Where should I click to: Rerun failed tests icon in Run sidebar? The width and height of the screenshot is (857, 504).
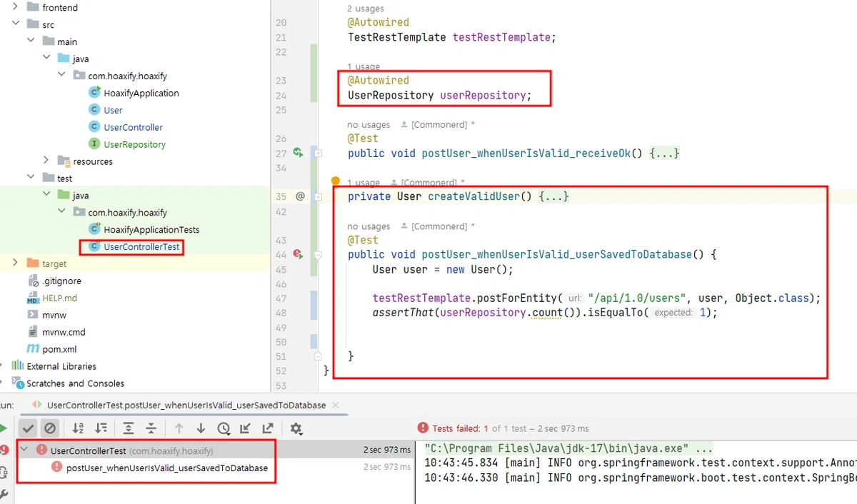(4, 450)
